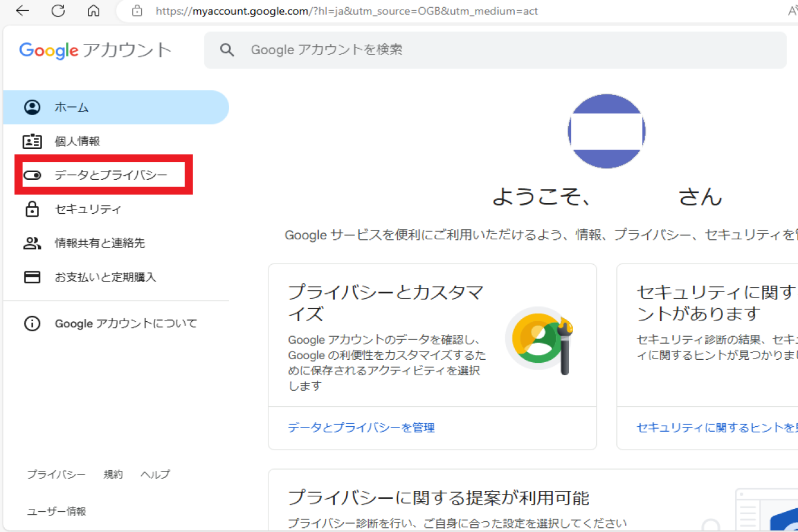Click the お支払いと定期購入 card icon

pyautogui.click(x=32, y=277)
